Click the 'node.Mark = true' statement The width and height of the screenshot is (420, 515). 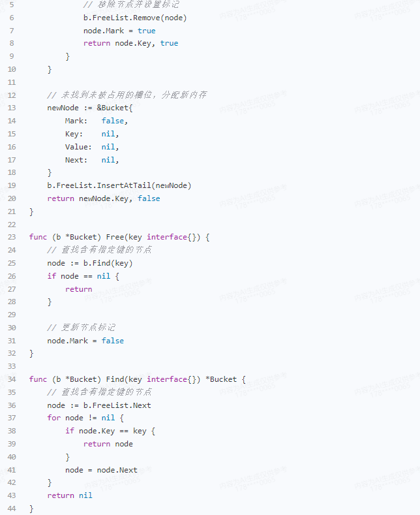click(119, 31)
